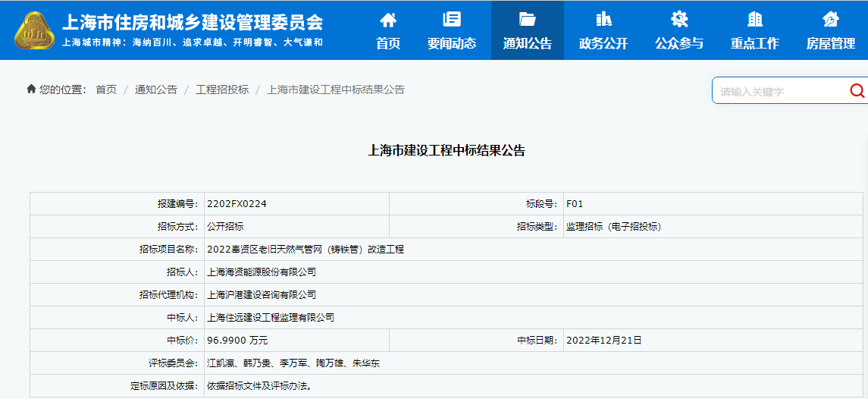The height and width of the screenshot is (399, 868).
Task: Click the committee logo emblem
Action: point(34,30)
